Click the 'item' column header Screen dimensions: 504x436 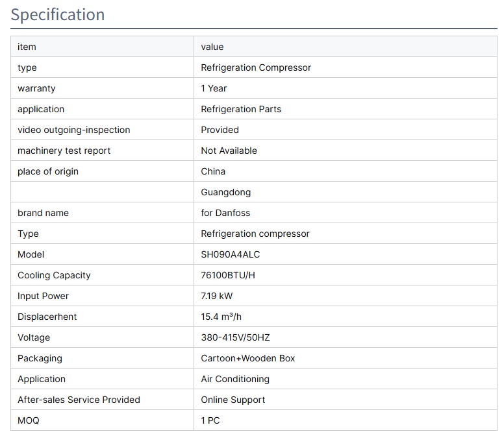[x=27, y=47]
